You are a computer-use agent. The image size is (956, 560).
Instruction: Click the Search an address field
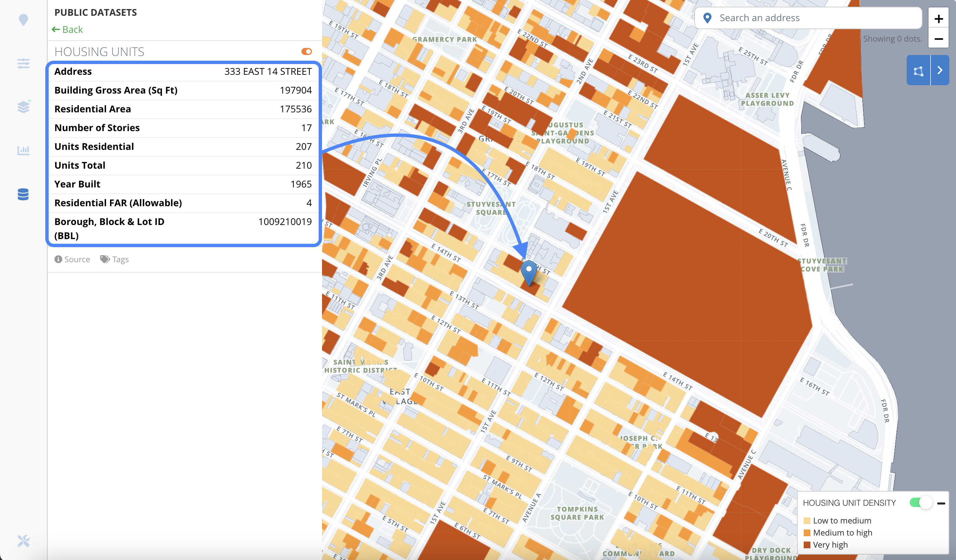tap(808, 18)
